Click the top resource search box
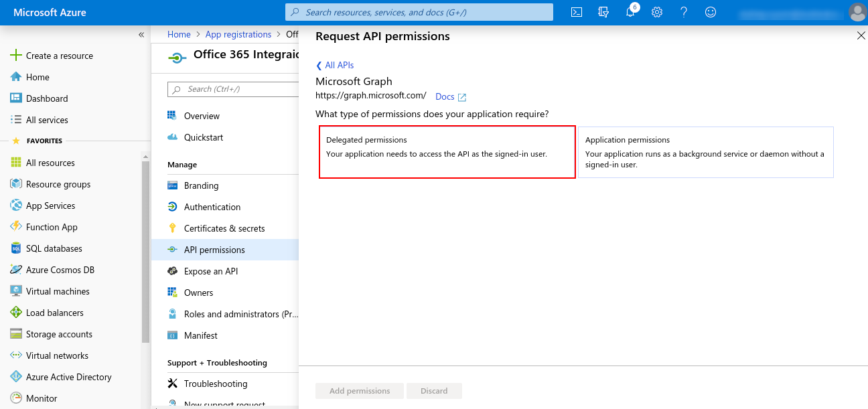This screenshot has height=409, width=868. tap(419, 12)
